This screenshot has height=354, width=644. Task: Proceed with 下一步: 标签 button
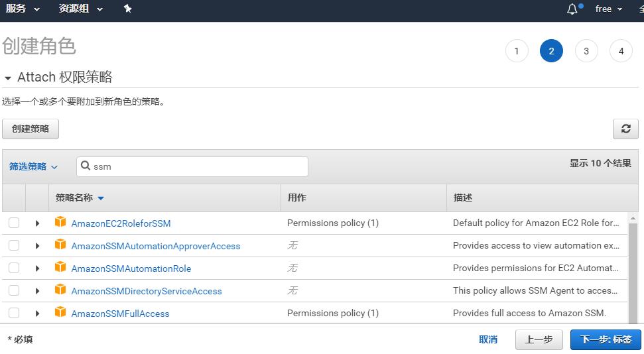tap(606, 339)
